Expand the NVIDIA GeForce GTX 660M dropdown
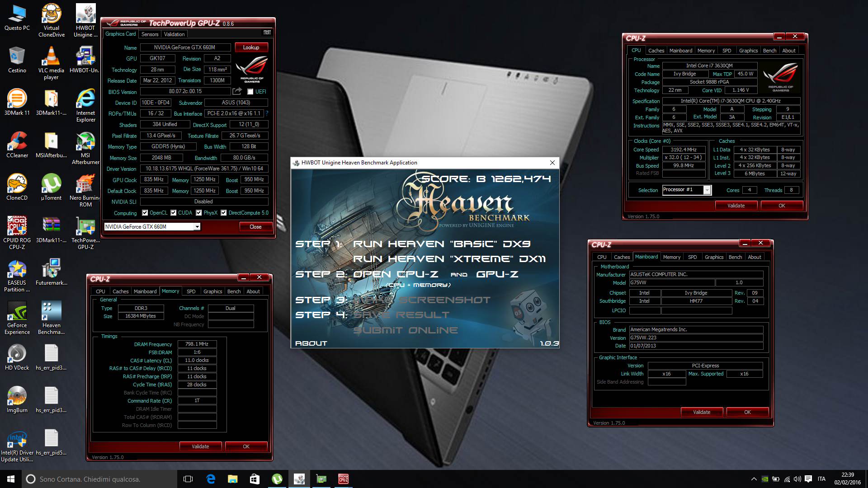 click(x=197, y=227)
